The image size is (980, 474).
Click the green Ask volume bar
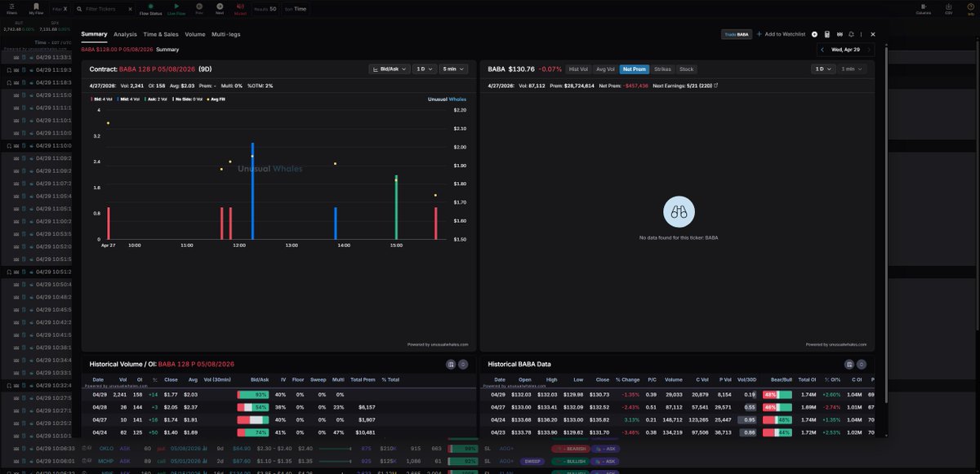click(x=396, y=208)
